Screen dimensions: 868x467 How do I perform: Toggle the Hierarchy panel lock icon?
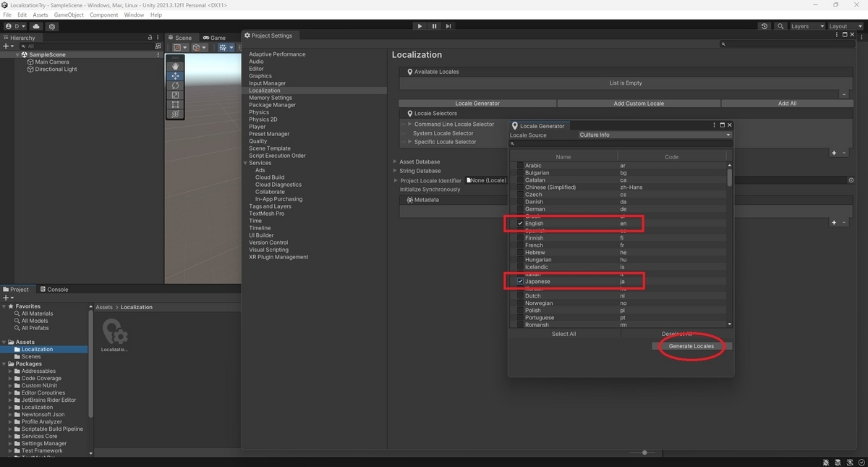tap(150, 37)
